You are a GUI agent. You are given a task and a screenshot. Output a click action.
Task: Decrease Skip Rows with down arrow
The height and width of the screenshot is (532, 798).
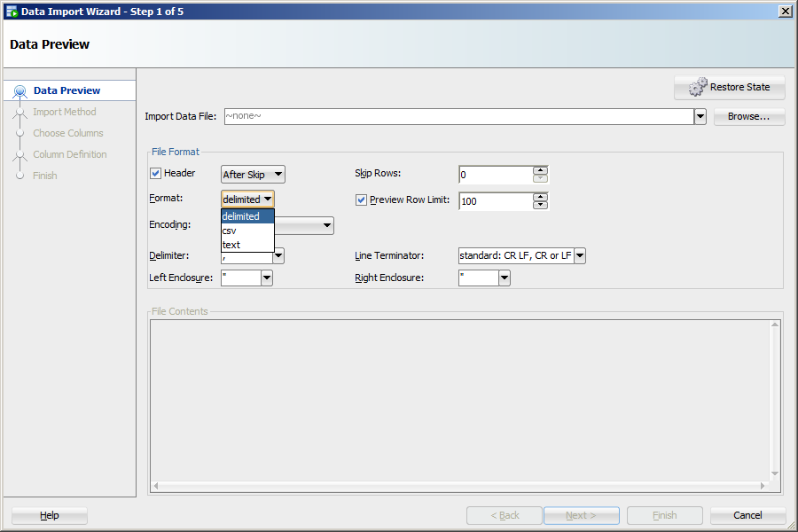541,178
